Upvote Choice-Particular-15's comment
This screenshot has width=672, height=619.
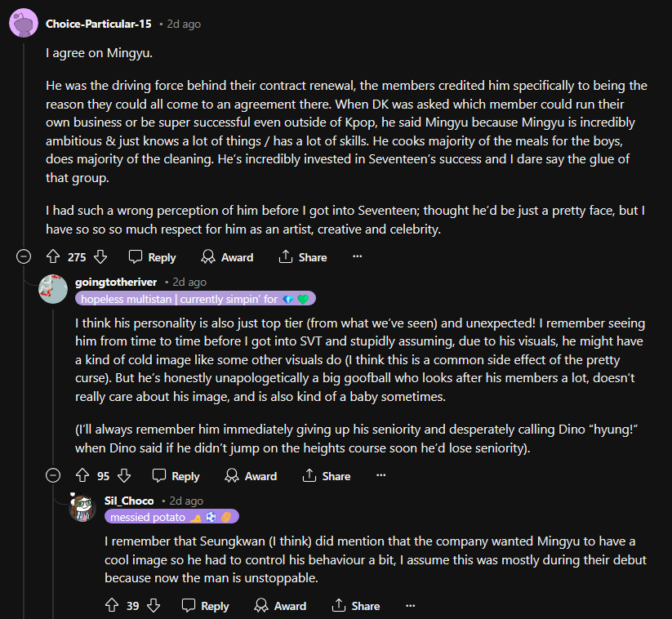coord(54,257)
